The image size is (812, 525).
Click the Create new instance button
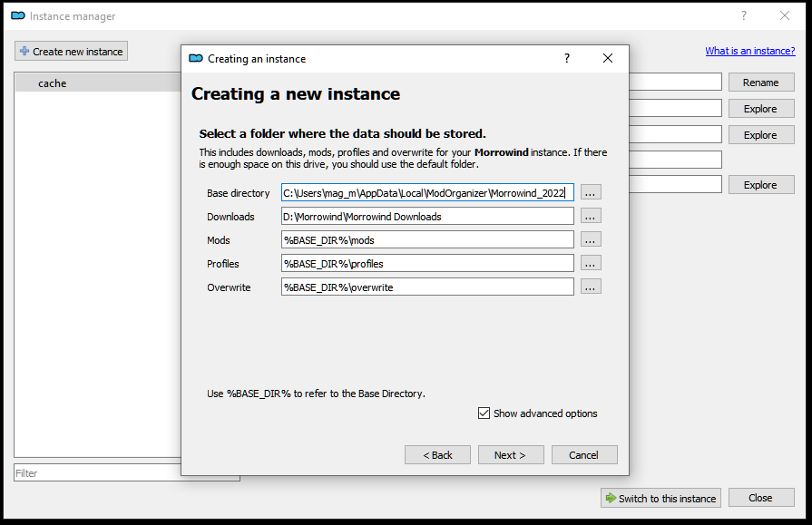tap(71, 52)
